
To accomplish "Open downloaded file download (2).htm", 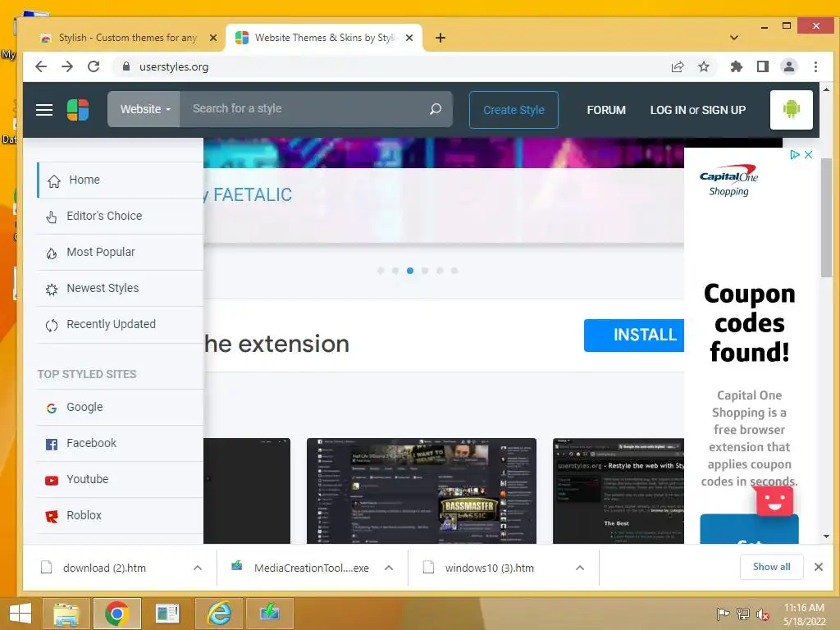I will click(x=104, y=568).
